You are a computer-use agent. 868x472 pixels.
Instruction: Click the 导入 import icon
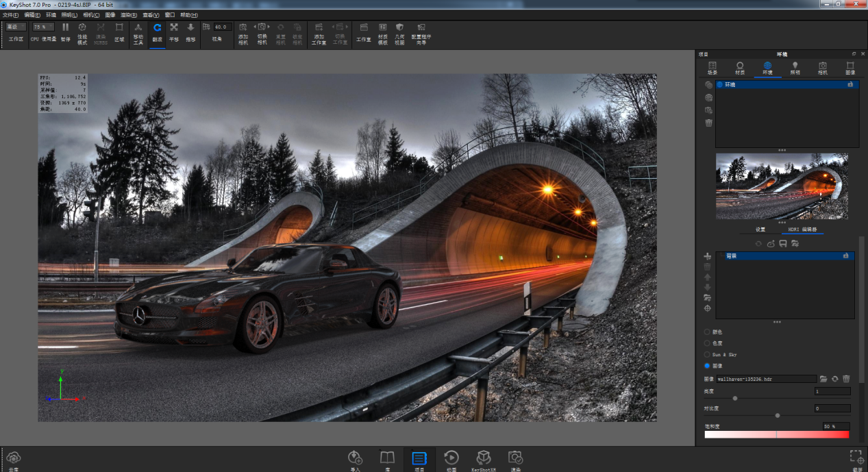(x=355, y=458)
